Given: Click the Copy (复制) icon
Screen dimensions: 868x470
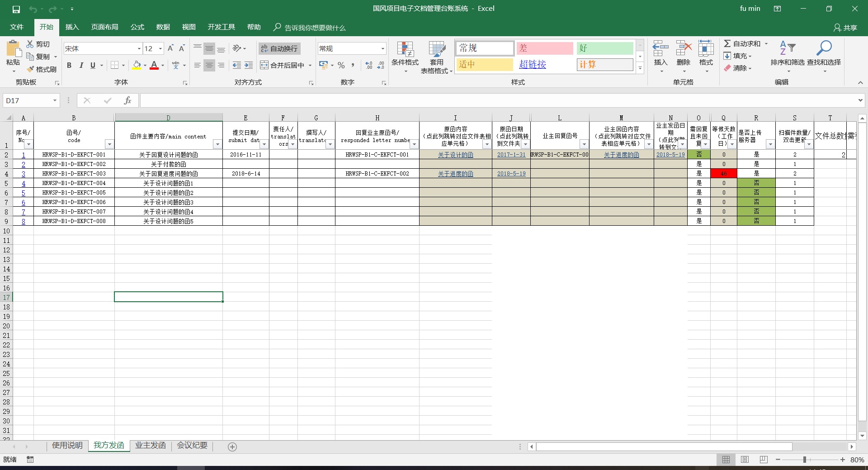Looking at the screenshot, I should [x=30, y=57].
